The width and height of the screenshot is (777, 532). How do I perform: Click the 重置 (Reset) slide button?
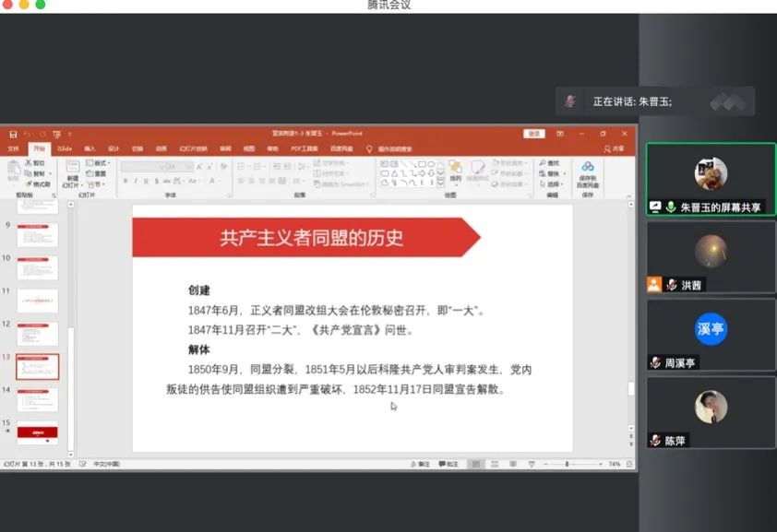(x=99, y=173)
